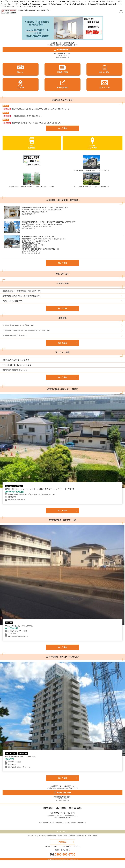The height and width of the screenshot is (868, 125).
Task: Open the 工事進捗状況写真公開中 banner image
Action: click(x=31, y=159)
